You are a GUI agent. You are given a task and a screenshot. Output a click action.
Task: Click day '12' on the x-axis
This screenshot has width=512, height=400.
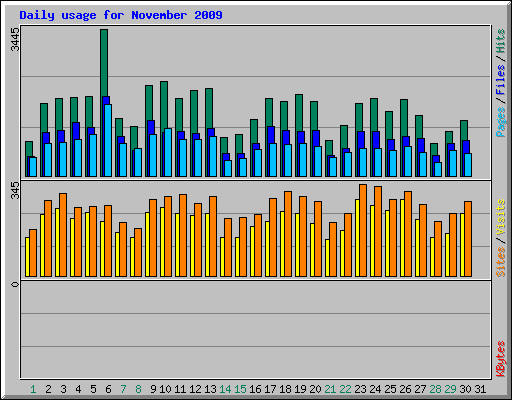tap(195, 389)
